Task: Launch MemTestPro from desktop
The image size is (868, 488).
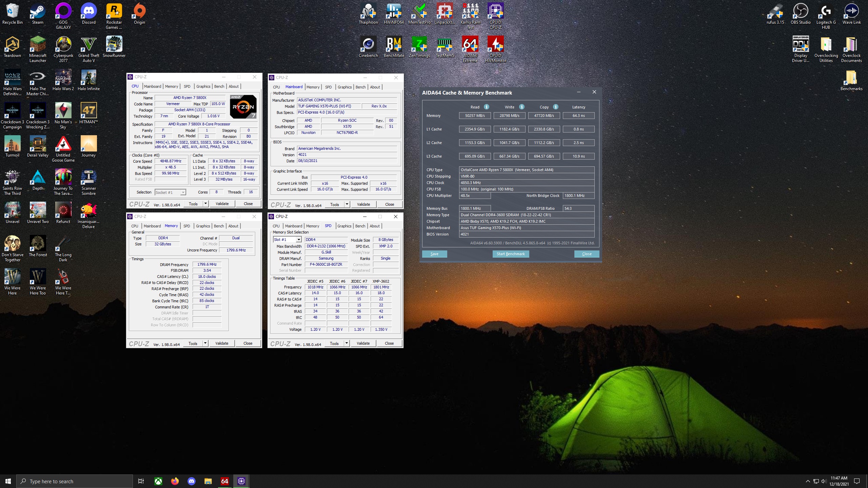Action: (x=419, y=14)
